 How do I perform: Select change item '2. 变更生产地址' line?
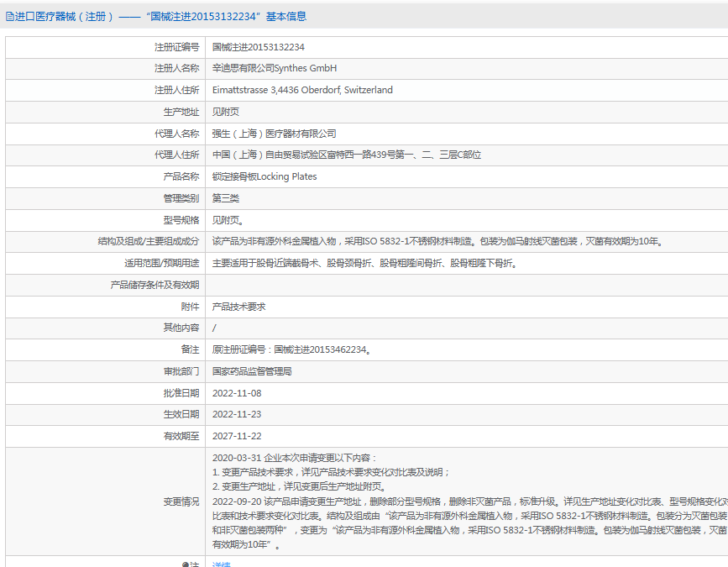pos(300,486)
